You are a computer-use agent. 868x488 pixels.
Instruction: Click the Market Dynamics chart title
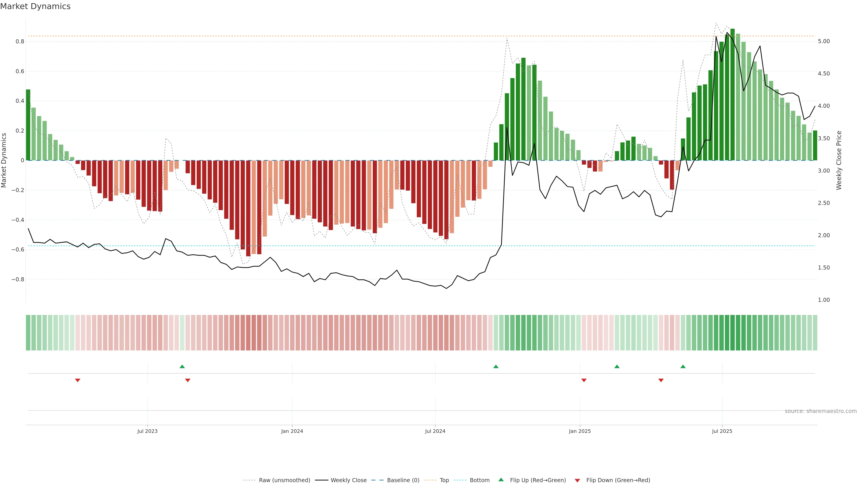click(x=35, y=6)
